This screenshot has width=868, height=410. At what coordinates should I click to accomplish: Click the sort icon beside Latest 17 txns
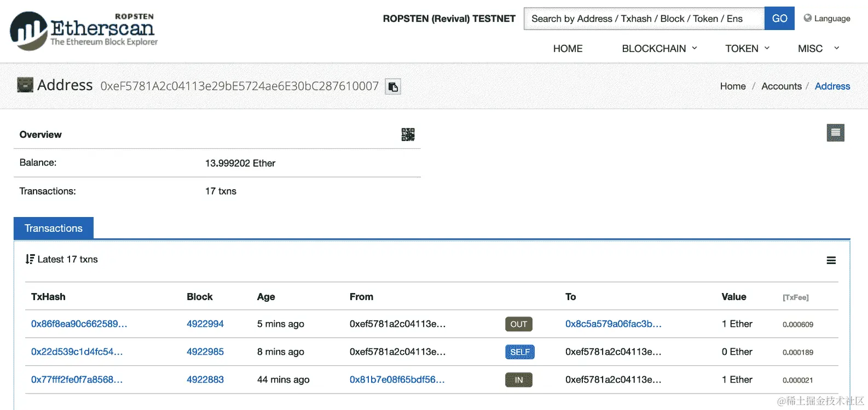coord(30,259)
